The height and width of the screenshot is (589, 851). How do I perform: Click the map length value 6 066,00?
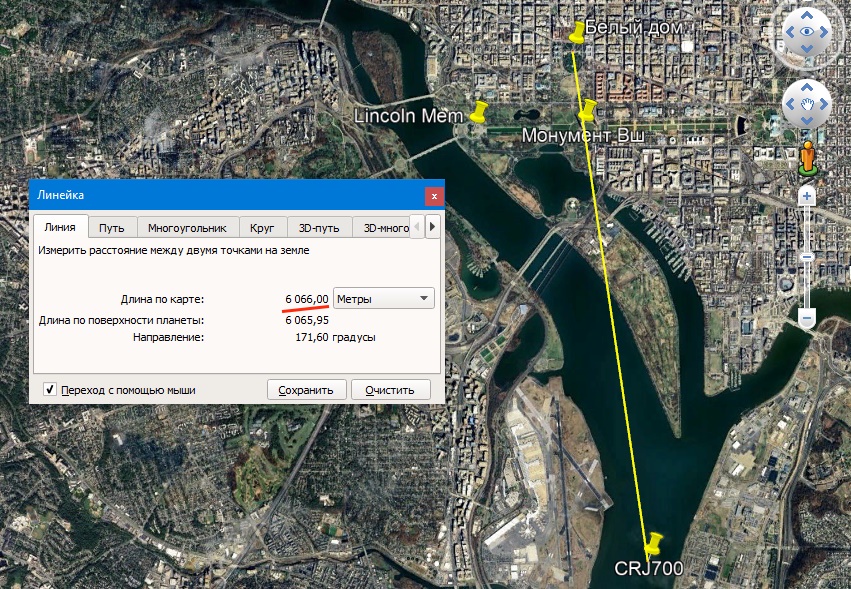307,299
